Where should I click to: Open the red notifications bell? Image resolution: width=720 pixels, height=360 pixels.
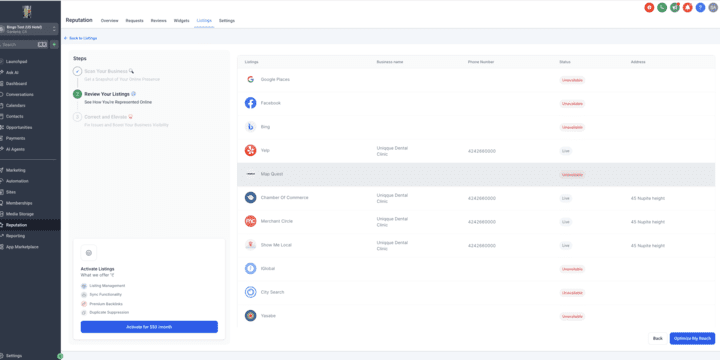687,7
